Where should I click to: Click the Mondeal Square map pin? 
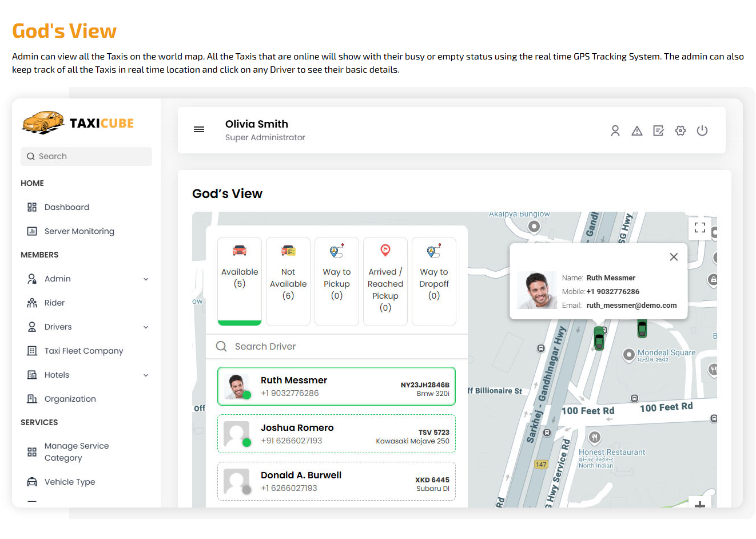[x=628, y=355]
